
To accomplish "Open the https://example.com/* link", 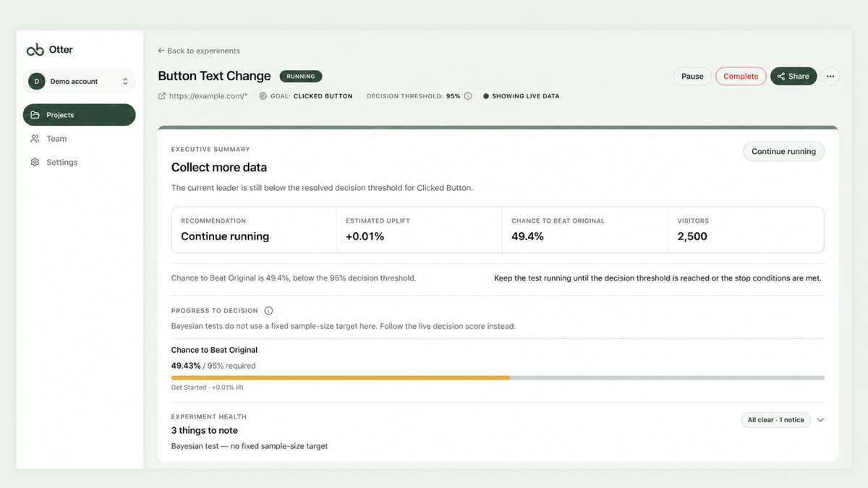I will [208, 96].
